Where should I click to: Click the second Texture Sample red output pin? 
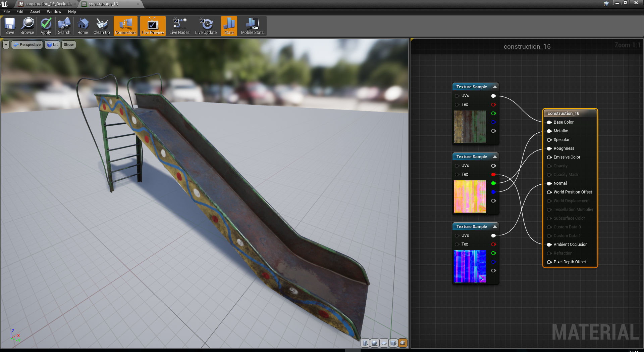click(x=493, y=174)
